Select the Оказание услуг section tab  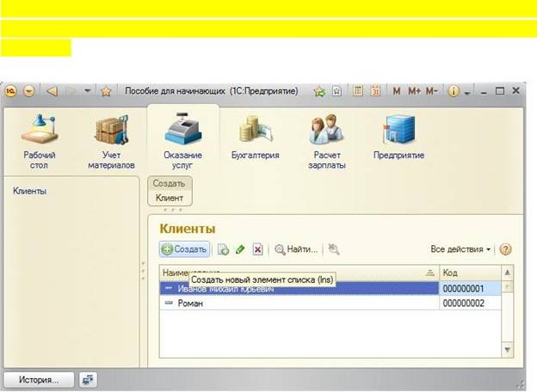pyautogui.click(x=182, y=138)
